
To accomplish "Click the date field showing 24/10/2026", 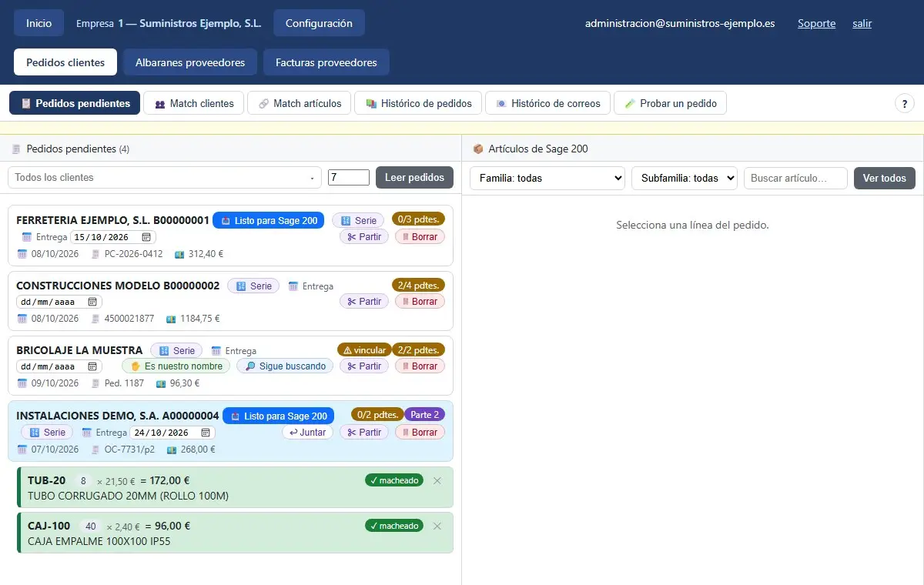I will 172,433.
